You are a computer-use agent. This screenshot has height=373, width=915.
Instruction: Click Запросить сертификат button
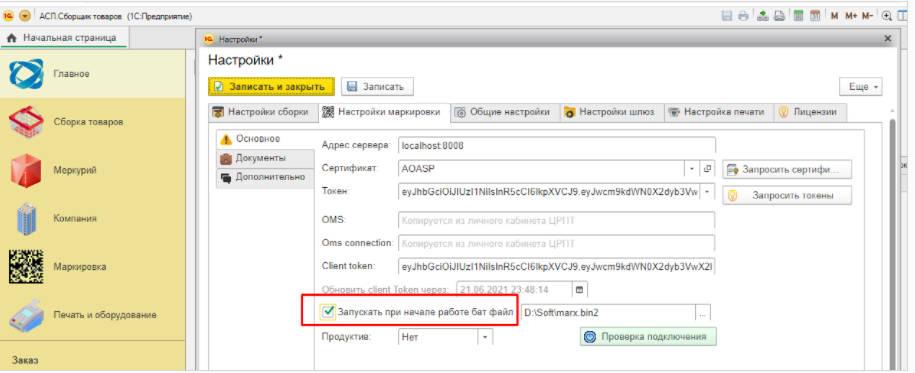(x=787, y=169)
